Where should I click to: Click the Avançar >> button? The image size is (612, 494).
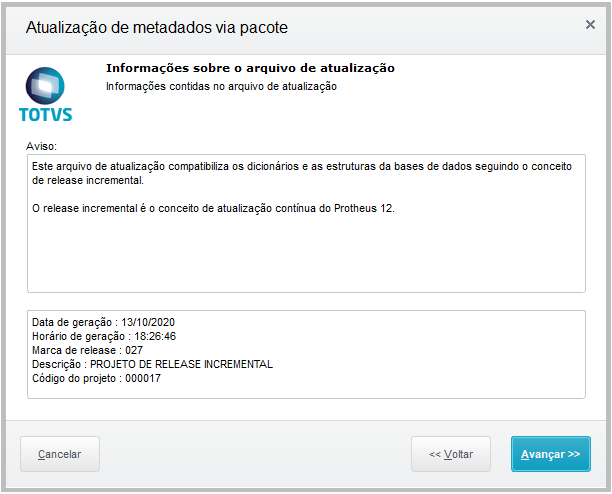coord(550,454)
